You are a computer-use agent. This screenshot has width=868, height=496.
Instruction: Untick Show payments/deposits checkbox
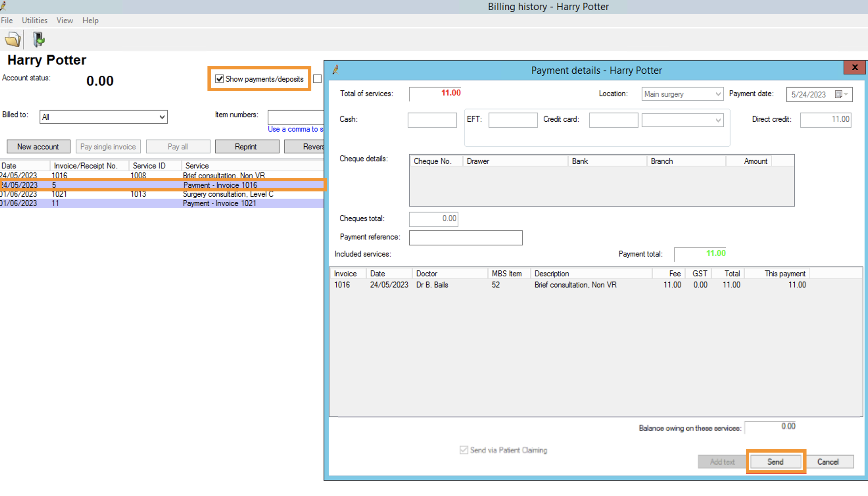219,79
